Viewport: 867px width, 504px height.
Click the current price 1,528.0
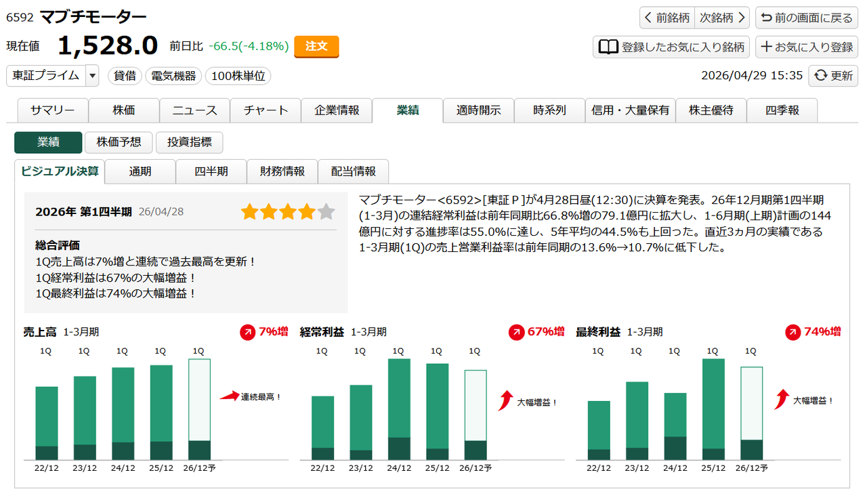(108, 46)
